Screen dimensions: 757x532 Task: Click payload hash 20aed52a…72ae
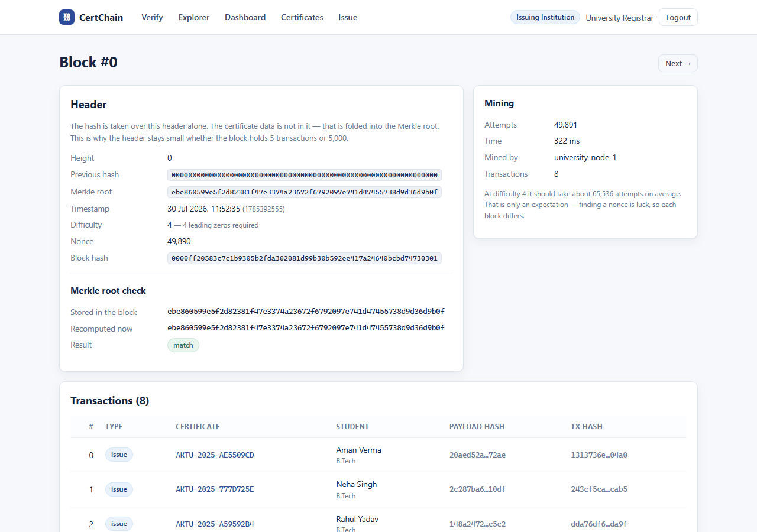click(x=477, y=455)
